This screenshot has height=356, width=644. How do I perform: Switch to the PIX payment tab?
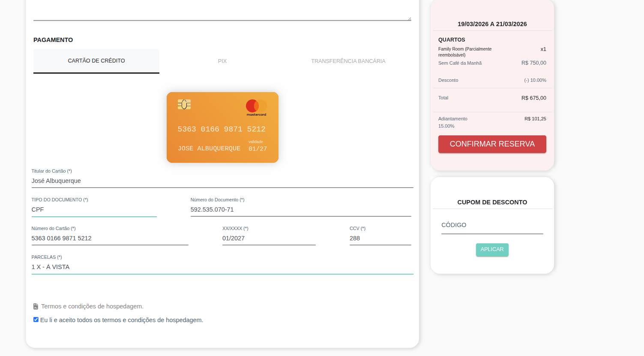point(222,61)
